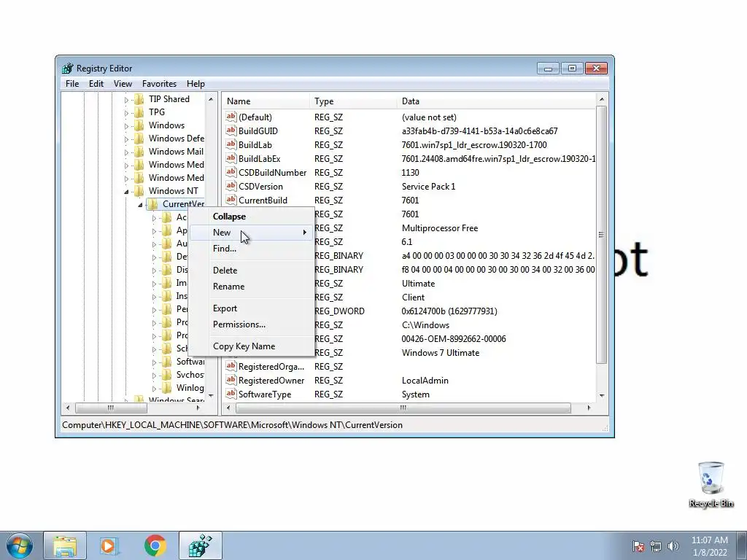Sort values by the Data column header

coord(495,101)
